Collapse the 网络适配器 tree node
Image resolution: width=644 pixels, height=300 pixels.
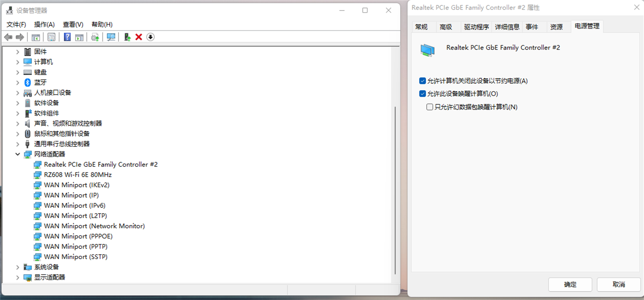[18, 154]
